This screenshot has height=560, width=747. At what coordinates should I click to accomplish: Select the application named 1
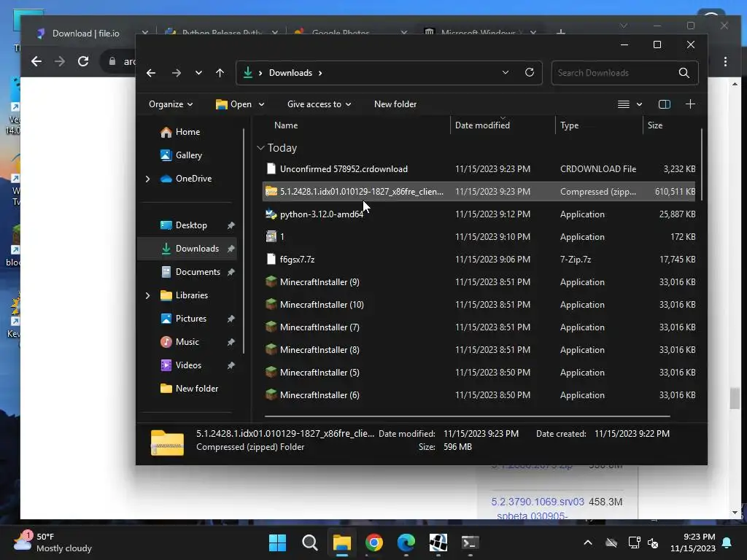(479, 237)
